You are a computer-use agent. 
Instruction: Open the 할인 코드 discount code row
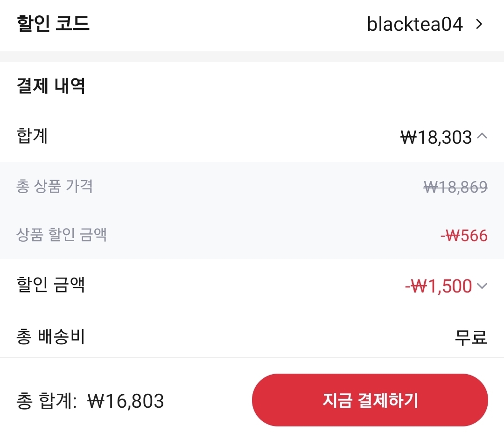tap(252, 24)
